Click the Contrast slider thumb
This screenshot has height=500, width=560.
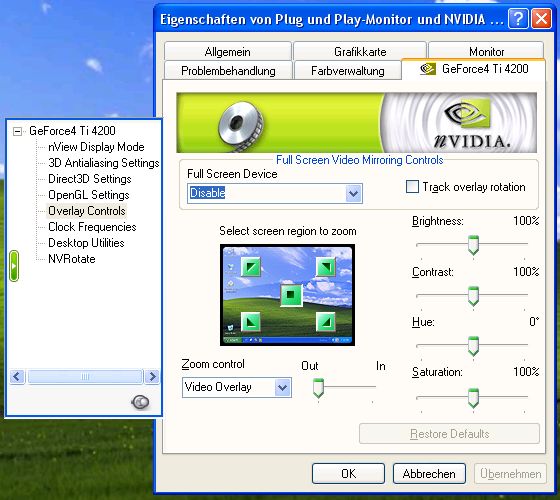coord(473,296)
